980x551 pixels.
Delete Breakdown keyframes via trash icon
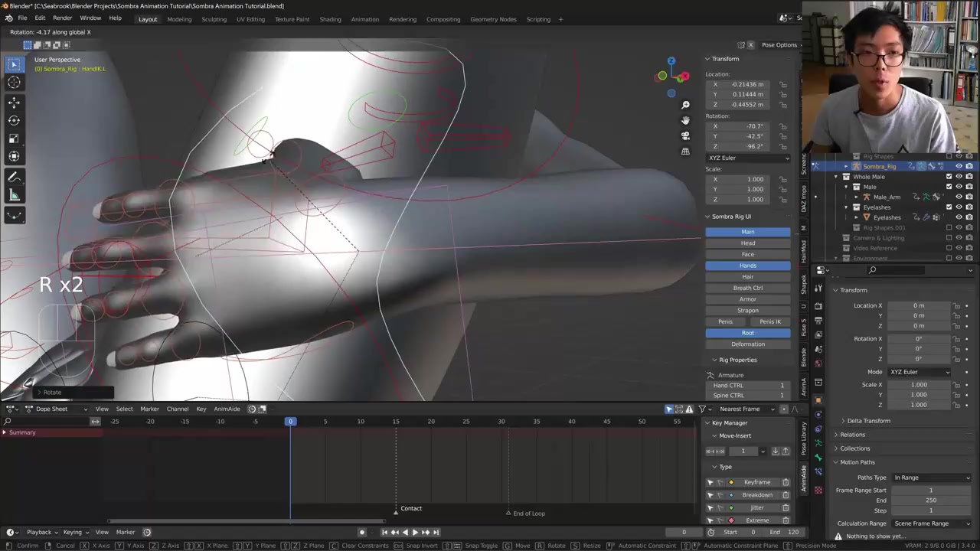tap(786, 495)
